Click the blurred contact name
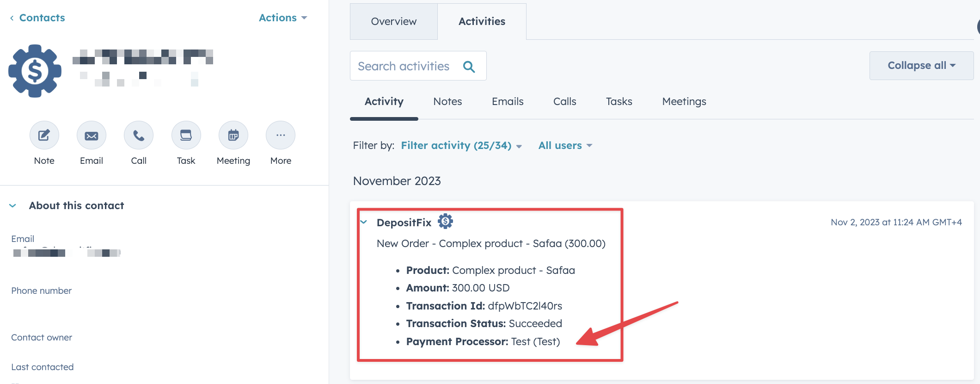This screenshot has width=980, height=384. pos(143,57)
